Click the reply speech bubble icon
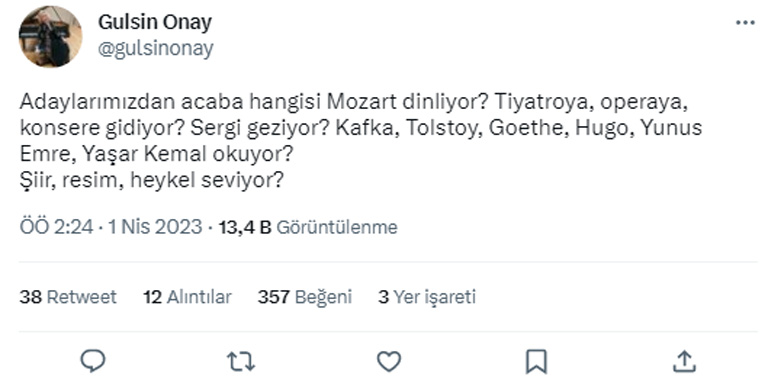The image size is (768, 386). (x=93, y=362)
